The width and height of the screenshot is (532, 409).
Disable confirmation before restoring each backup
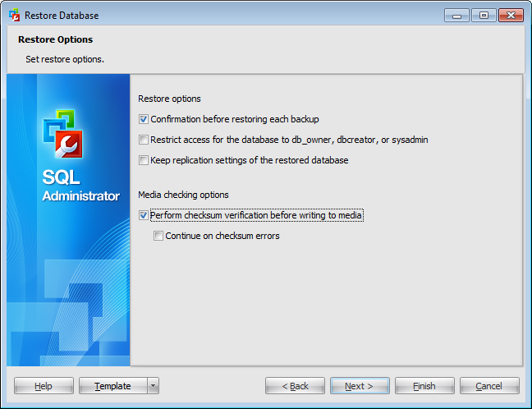(144, 119)
